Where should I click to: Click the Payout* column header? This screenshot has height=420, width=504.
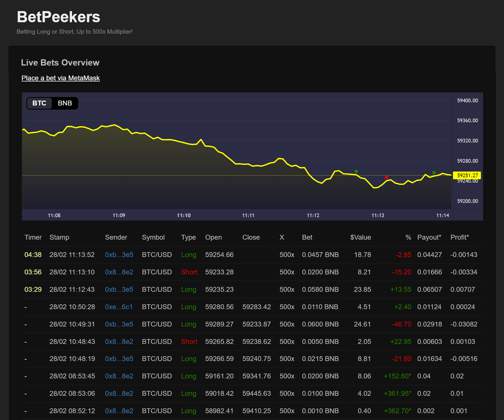[x=429, y=237]
